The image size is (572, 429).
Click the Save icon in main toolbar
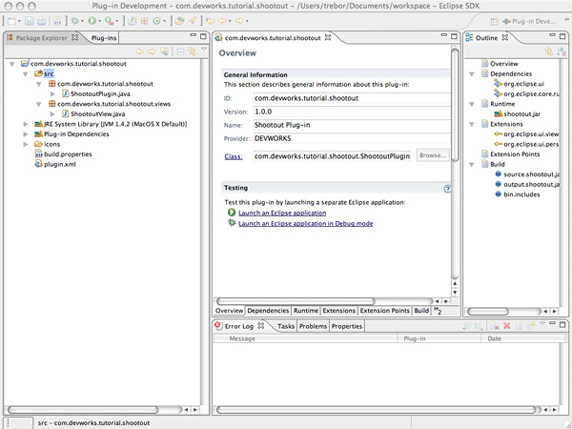[x=29, y=21]
